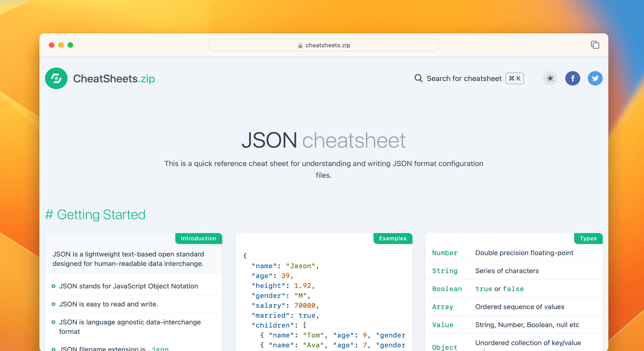Open the Twitter share icon

(x=595, y=78)
